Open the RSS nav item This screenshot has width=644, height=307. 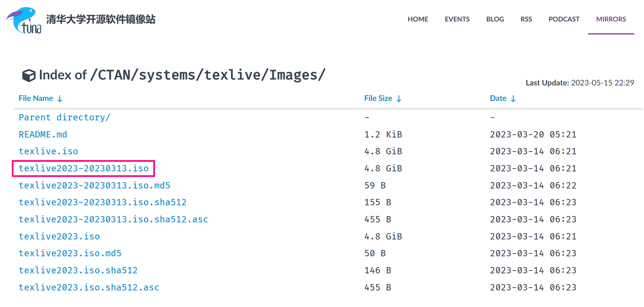coord(526,19)
